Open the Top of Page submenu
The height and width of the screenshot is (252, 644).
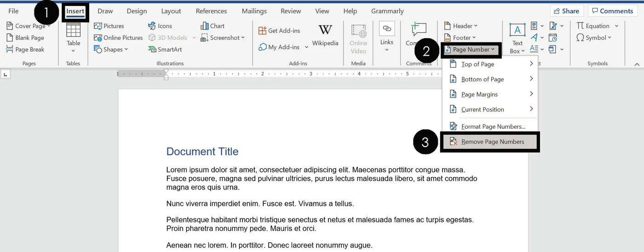coord(490,64)
